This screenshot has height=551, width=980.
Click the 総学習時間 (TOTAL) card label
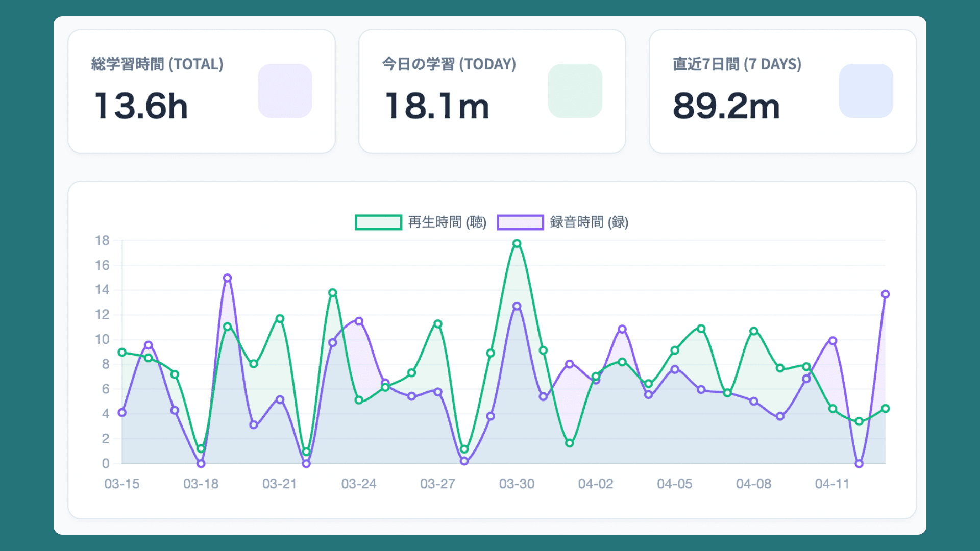tap(157, 64)
